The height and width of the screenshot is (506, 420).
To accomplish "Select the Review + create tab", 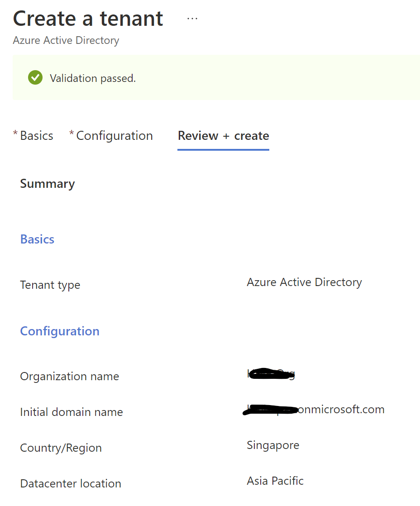I will (x=223, y=136).
